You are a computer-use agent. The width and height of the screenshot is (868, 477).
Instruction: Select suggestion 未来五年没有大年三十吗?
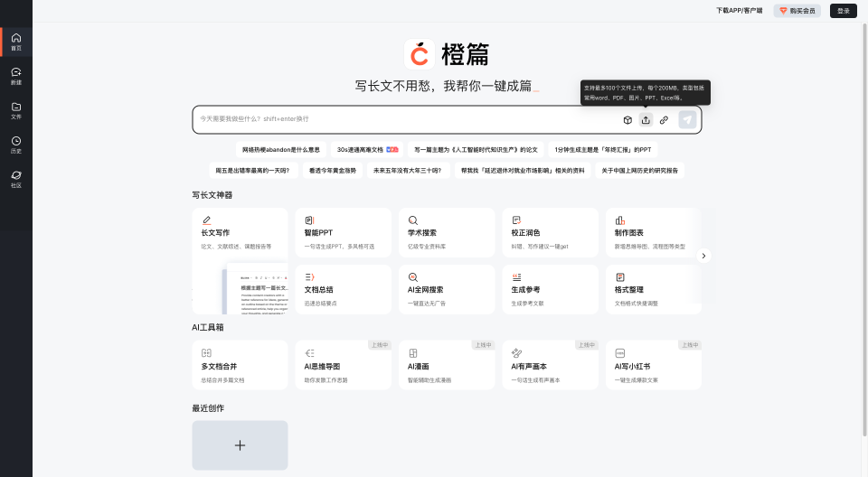coord(408,171)
